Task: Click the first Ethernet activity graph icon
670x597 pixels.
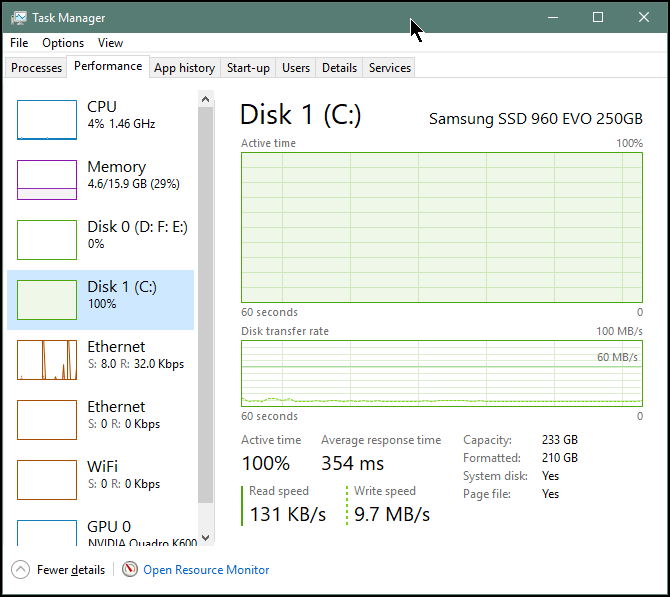Action: pyautogui.click(x=47, y=360)
